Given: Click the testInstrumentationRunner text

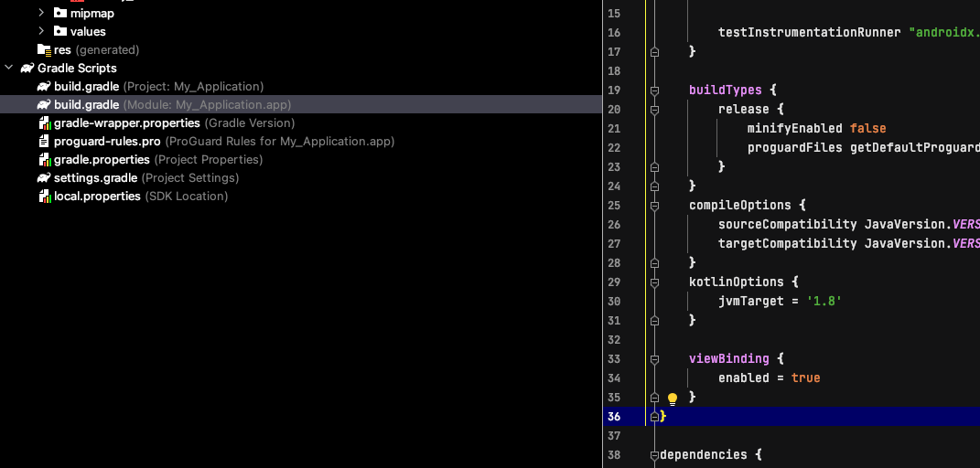Looking at the screenshot, I should point(810,32).
